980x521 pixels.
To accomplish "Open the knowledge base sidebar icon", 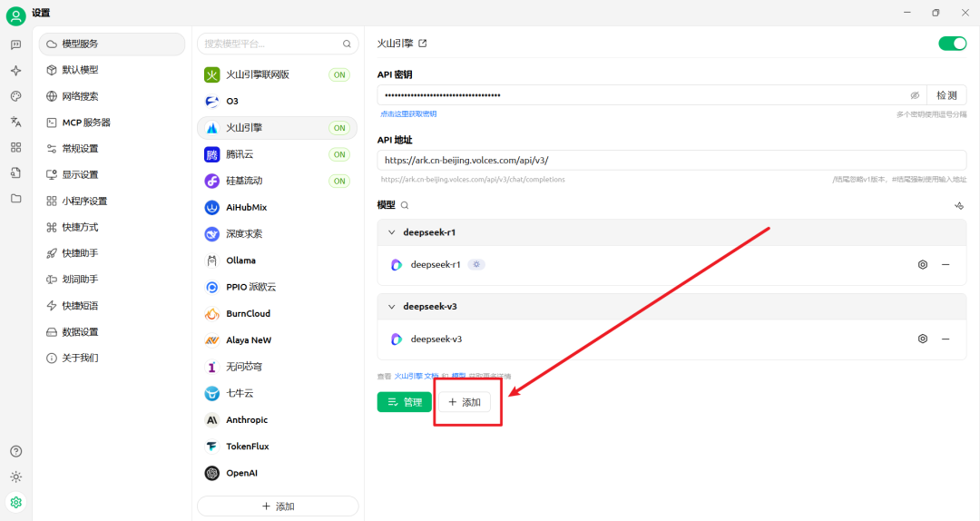I will [x=15, y=172].
